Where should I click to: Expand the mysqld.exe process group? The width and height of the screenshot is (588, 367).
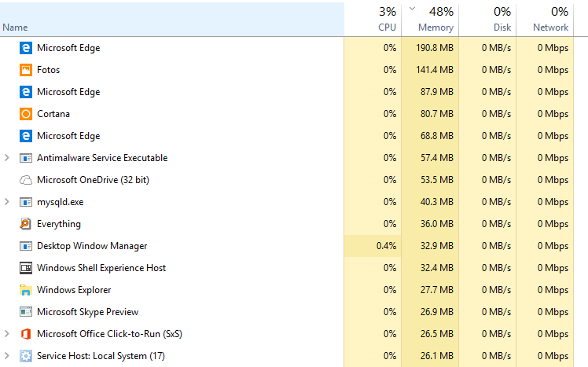point(7,202)
